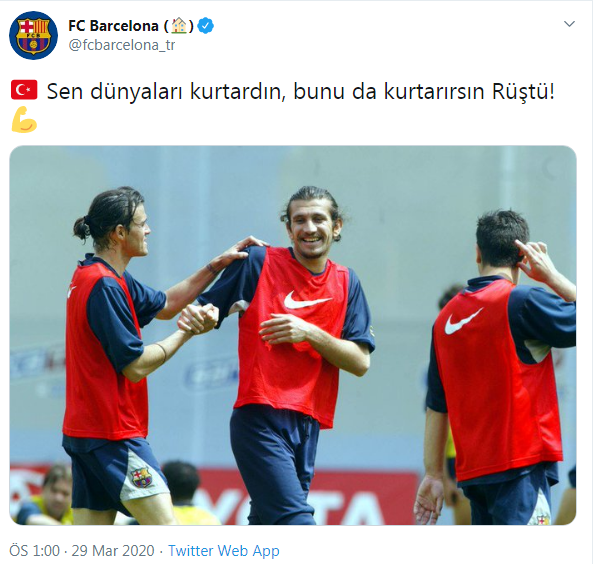Click the word kurtardın in the tweet
This screenshot has width=594, height=564.
pyautogui.click(x=237, y=91)
